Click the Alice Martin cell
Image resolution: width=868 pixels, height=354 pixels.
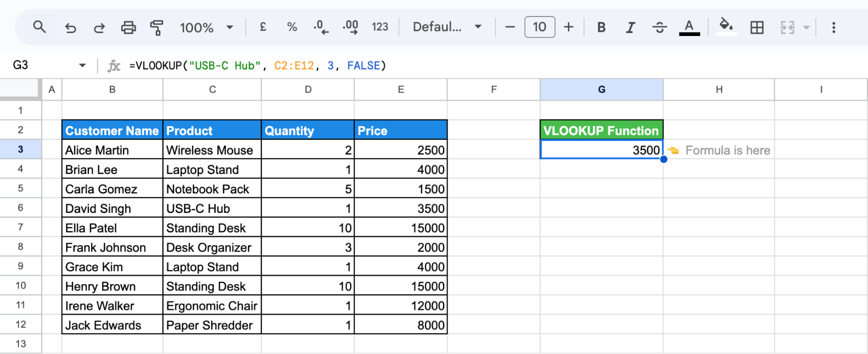(x=112, y=150)
